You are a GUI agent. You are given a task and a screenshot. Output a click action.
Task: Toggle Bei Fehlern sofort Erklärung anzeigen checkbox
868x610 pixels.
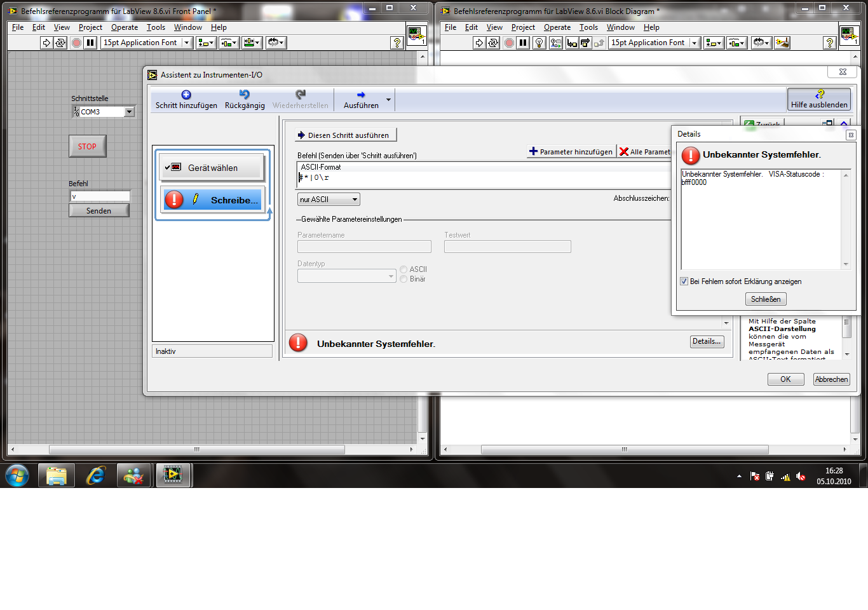click(684, 281)
